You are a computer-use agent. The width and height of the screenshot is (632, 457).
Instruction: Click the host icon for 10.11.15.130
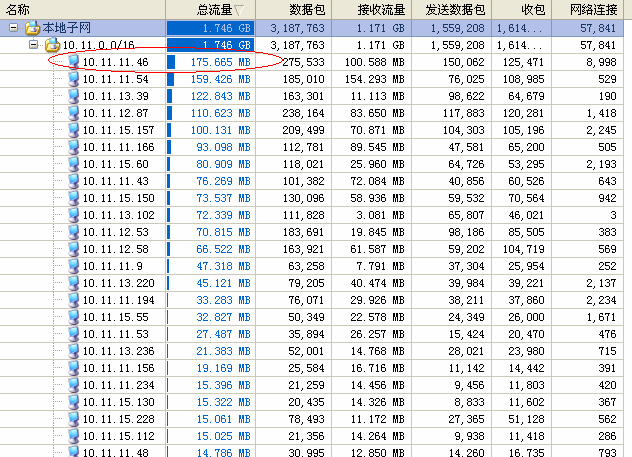73,402
